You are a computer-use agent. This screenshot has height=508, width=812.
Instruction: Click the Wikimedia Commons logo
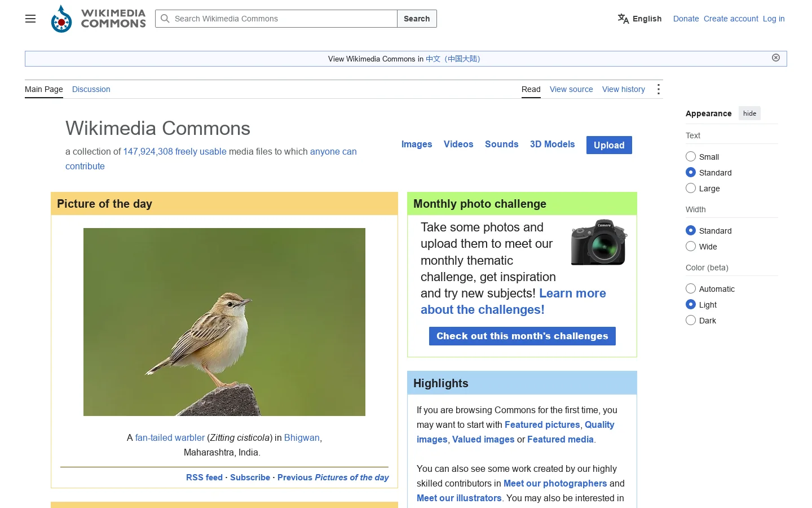[x=98, y=19]
